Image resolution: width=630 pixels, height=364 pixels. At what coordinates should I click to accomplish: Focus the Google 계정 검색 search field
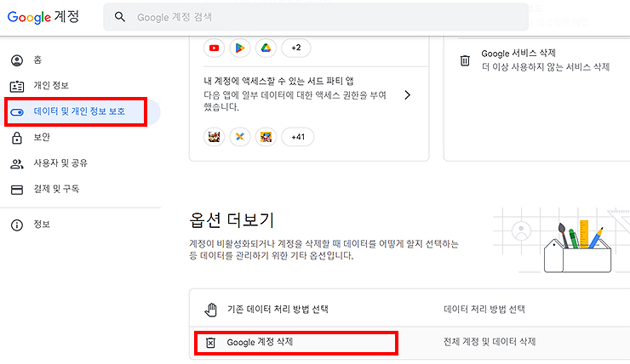point(316,17)
